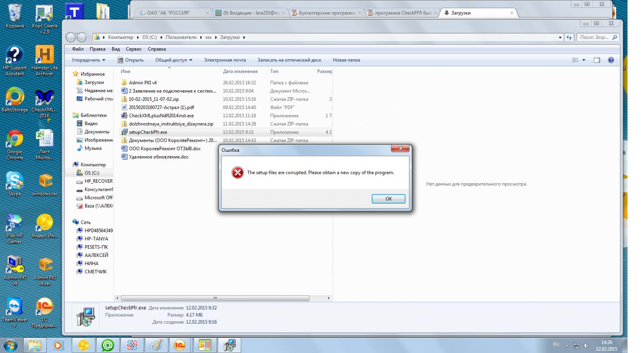Click the Новая папка button
The height and width of the screenshot is (353, 644).
346,60
